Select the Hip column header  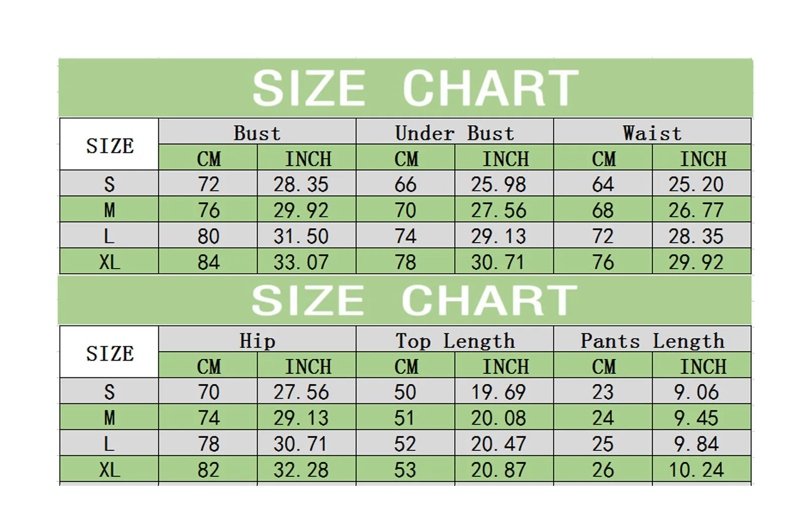(257, 341)
